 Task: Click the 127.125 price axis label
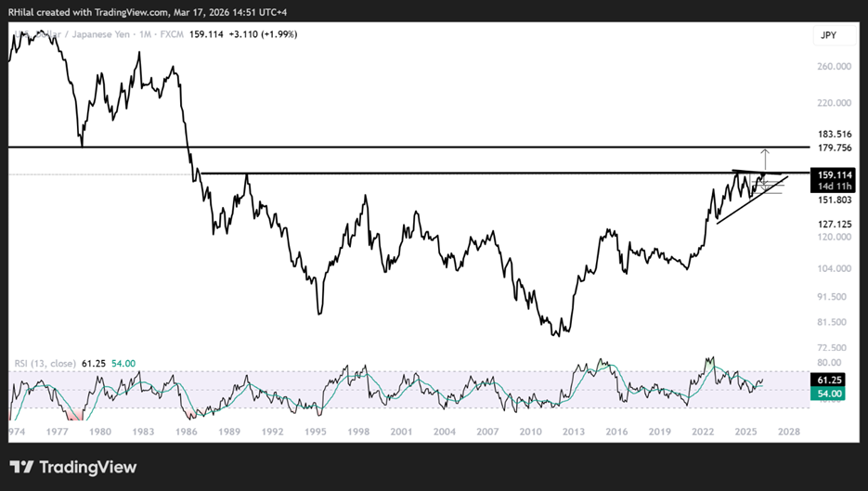click(835, 225)
